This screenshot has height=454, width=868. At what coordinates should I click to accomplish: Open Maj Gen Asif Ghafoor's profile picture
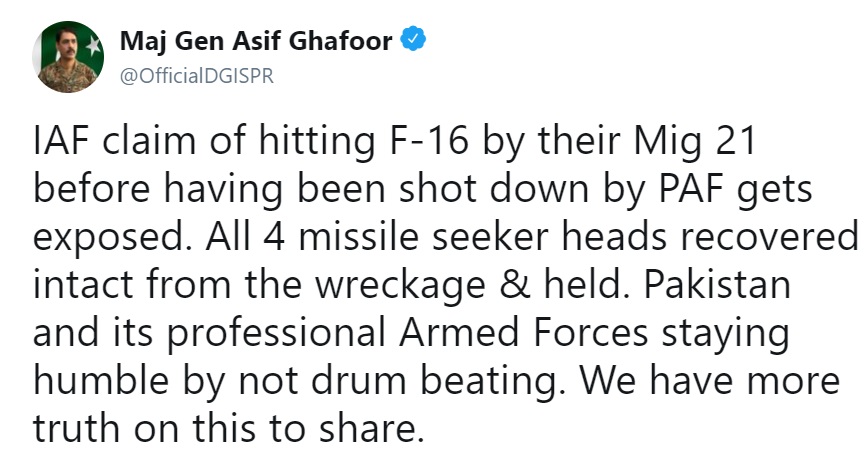click(x=68, y=57)
